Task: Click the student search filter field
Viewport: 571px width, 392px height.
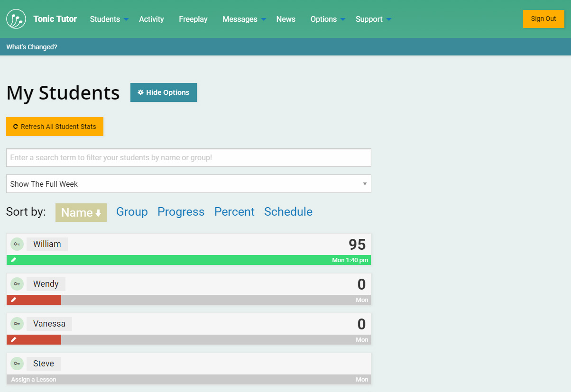Action: 188,157
